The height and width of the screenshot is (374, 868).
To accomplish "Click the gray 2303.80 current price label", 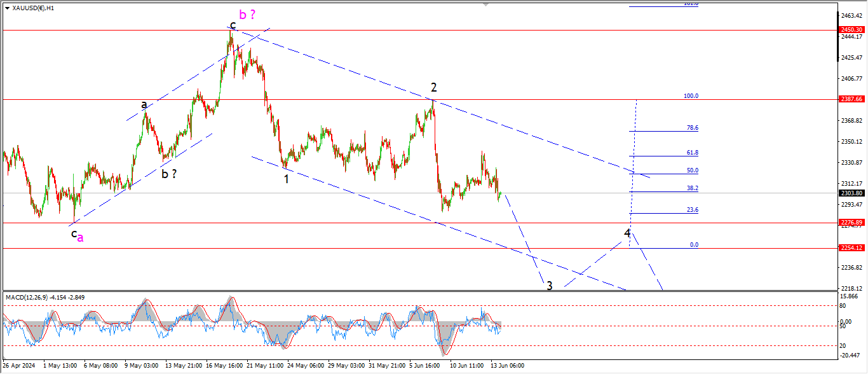I will click(x=851, y=193).
